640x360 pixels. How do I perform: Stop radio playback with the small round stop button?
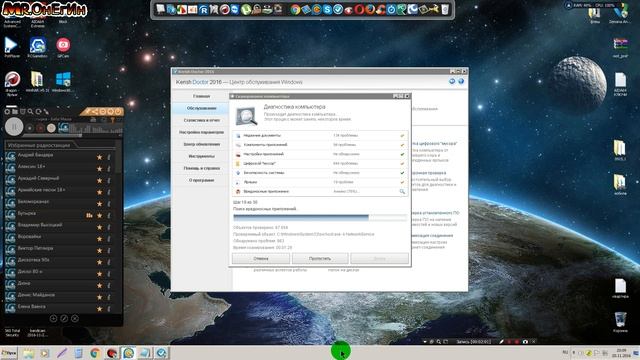coord(29,128)
